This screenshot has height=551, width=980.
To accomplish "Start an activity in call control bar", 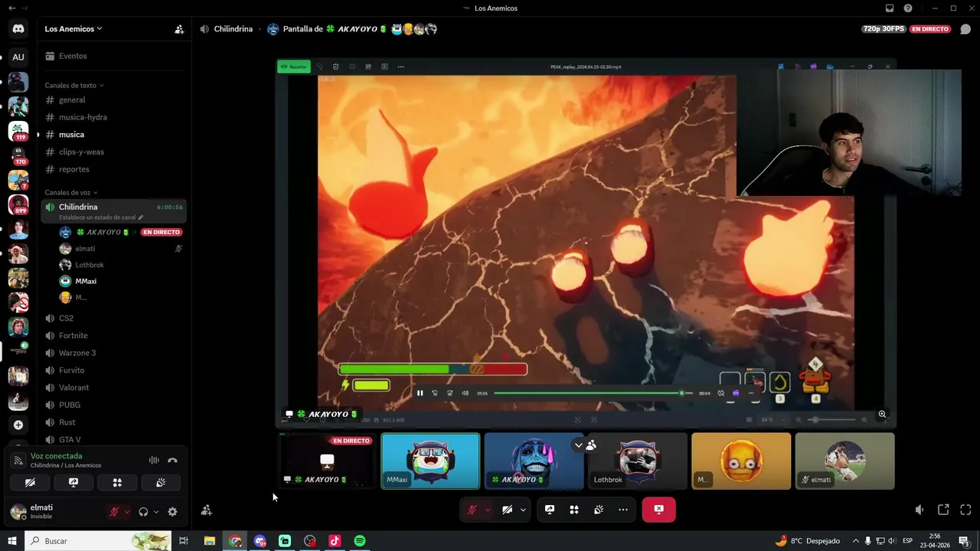I will [x=574, y=510].
